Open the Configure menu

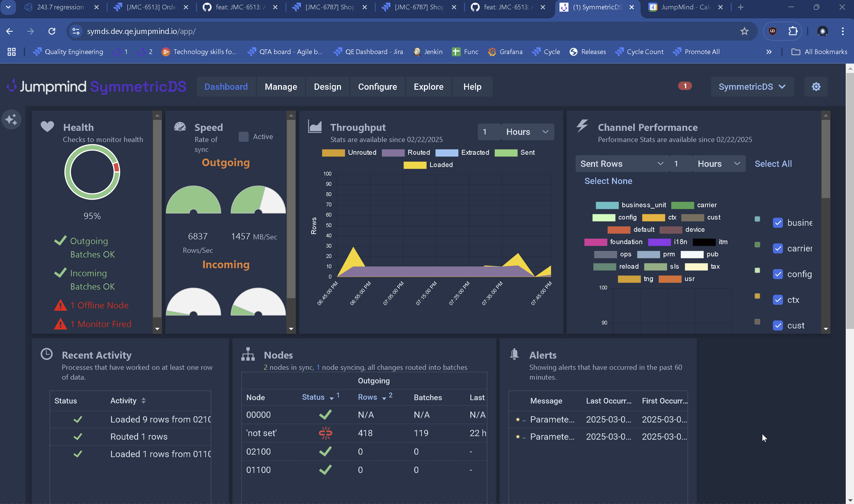[378, 87]
